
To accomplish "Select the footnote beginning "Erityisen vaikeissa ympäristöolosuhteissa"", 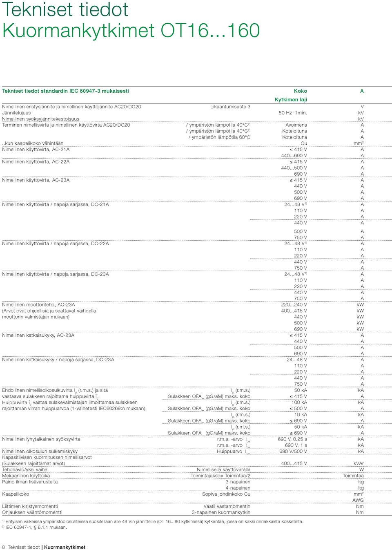I will coord(154,522).
